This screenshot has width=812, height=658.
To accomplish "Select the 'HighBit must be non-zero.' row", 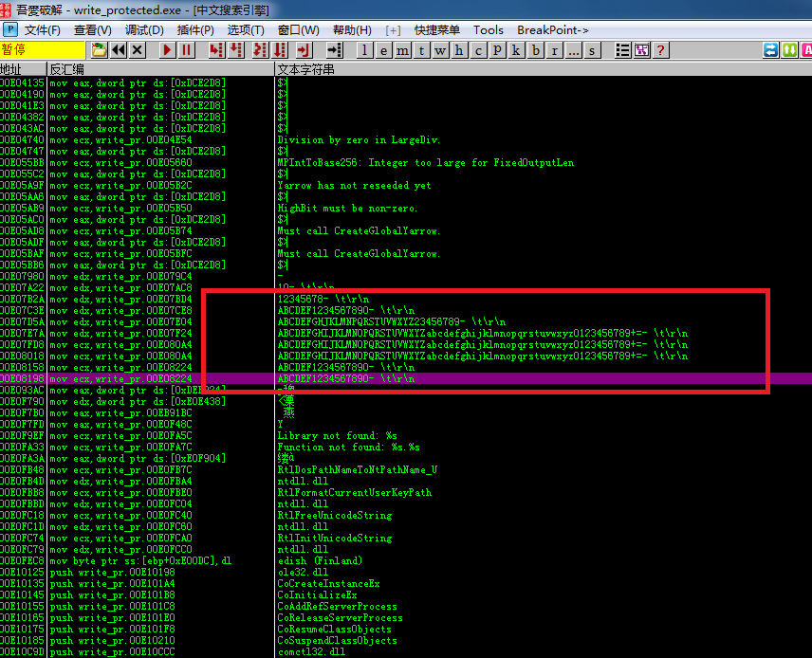I will [406, 209].
